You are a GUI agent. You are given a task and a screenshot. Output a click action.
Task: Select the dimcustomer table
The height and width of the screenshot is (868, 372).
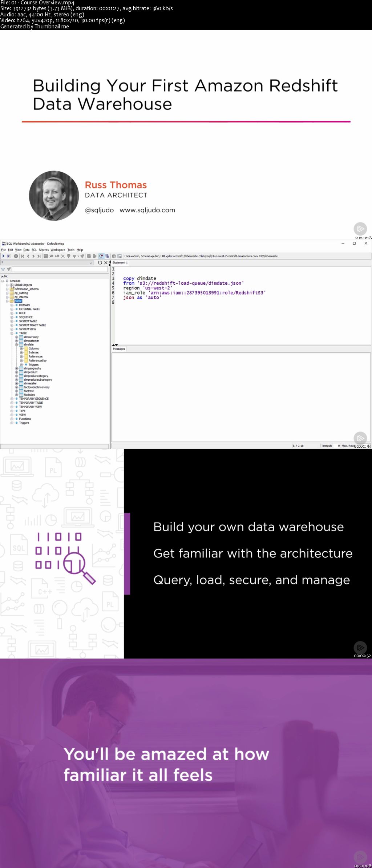[31, 341]
